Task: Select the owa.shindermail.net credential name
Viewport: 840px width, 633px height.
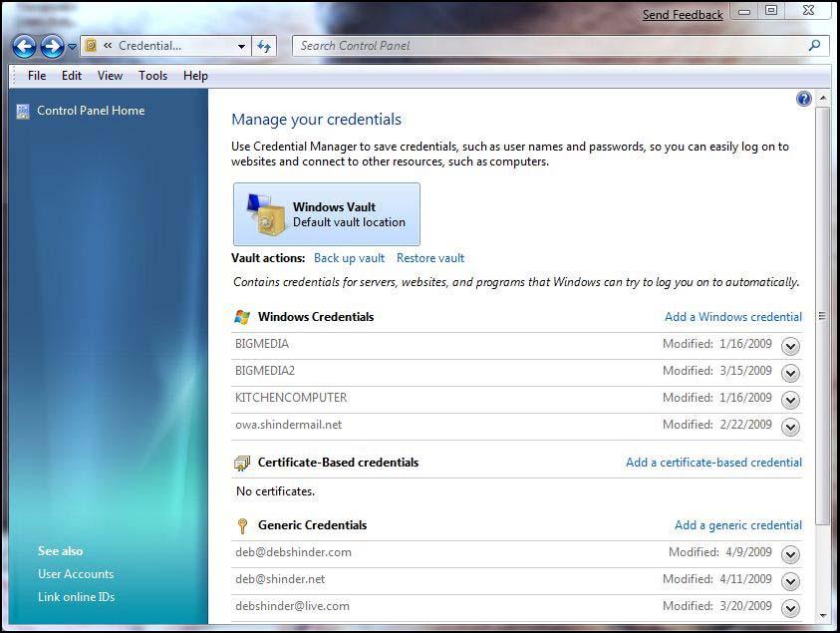Action: [288, 425]
